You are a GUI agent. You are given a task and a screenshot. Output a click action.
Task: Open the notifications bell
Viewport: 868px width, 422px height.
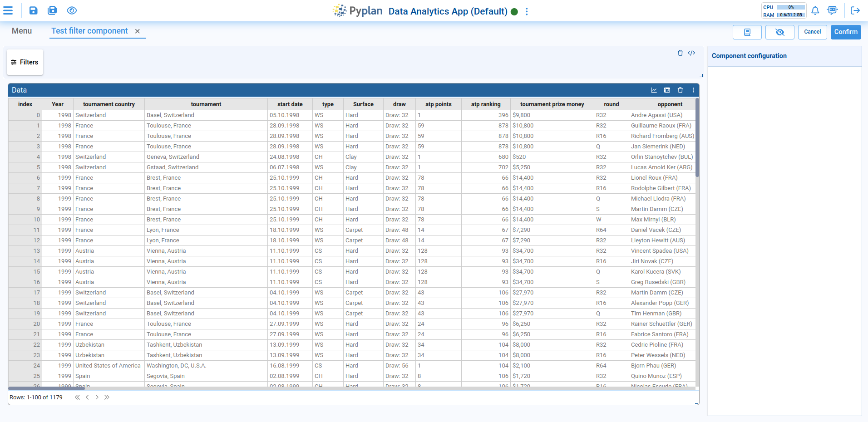click(x=815, y=10)
